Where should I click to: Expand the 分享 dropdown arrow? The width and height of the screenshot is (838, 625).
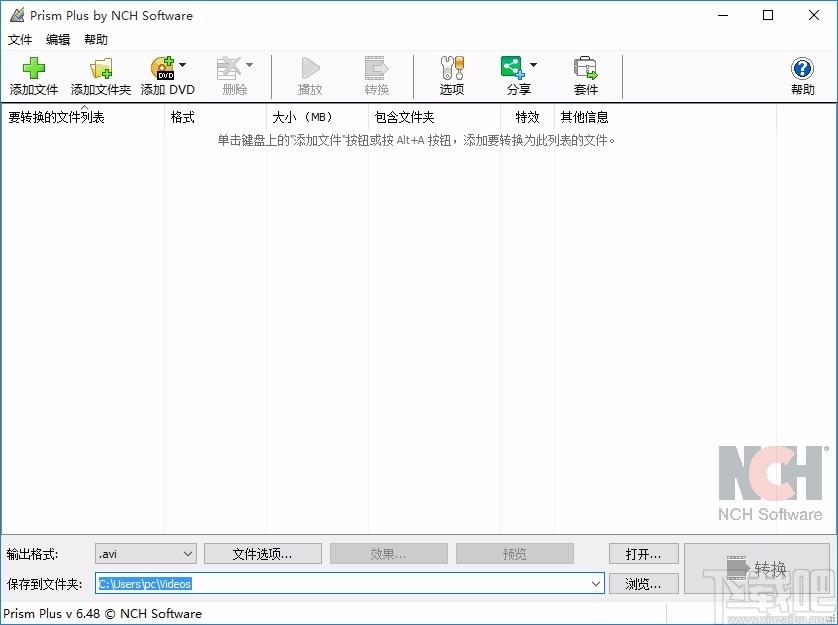(x=533, y=65)
